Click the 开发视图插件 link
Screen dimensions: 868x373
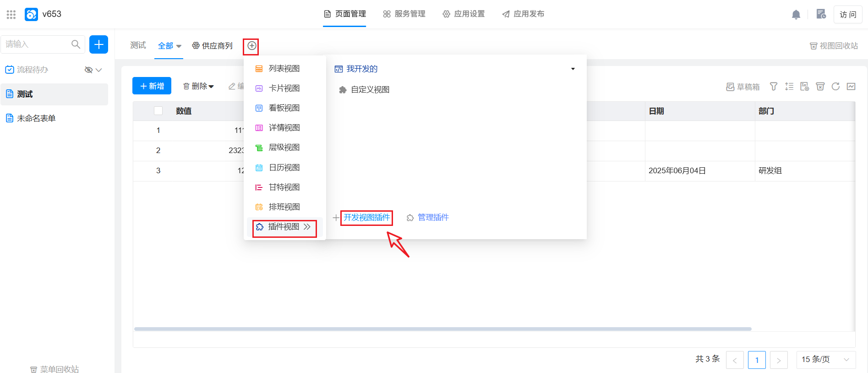[366, 218]
